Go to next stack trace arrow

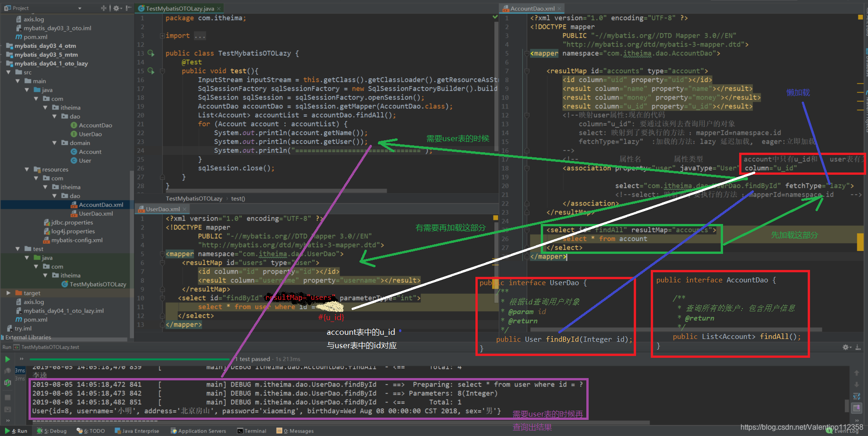pyautogui.click(x=856, y=384)
